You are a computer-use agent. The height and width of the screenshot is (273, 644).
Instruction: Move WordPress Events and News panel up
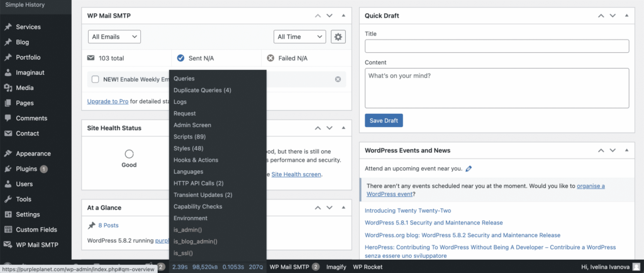(x=601, y=150)
